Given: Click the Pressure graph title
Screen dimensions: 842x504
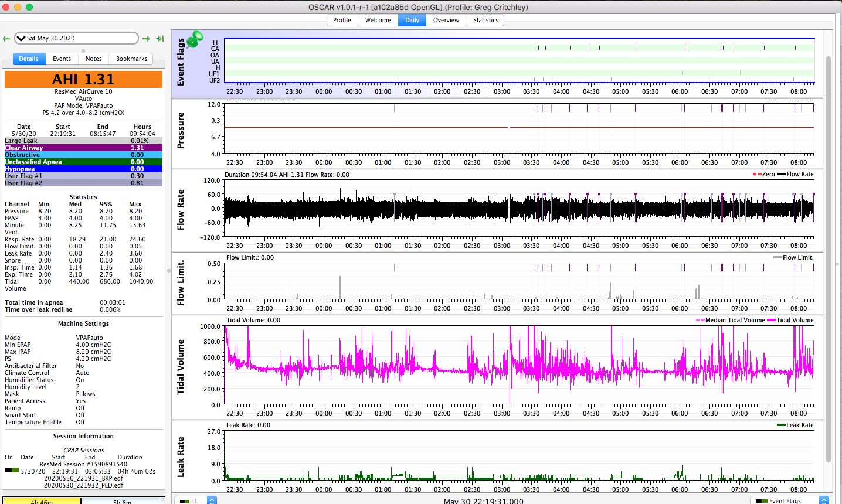Looking at the screenshot, I should tap(181, 130).
